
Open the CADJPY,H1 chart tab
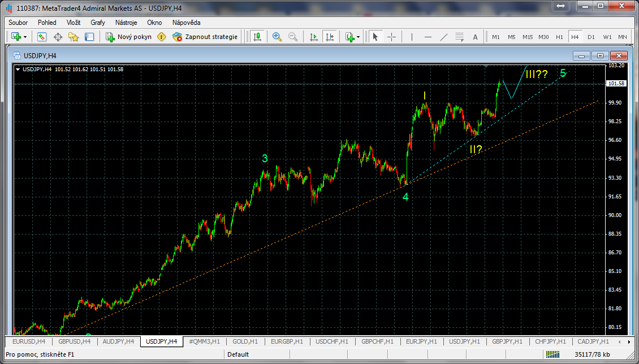pos(593,341)
